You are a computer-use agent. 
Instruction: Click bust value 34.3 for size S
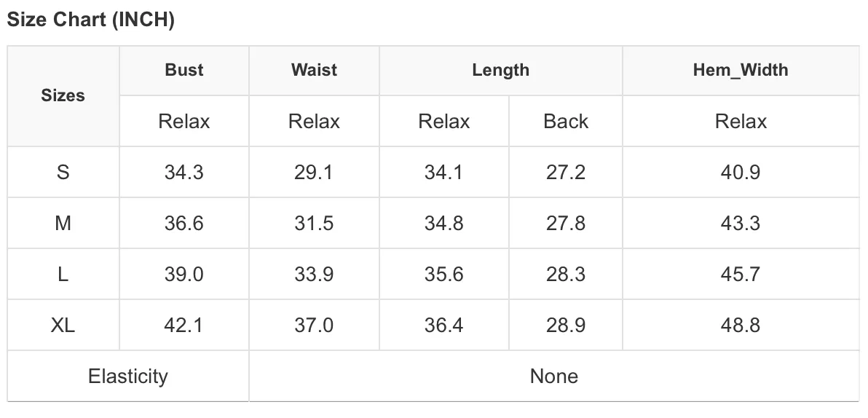tap(184, 172)
